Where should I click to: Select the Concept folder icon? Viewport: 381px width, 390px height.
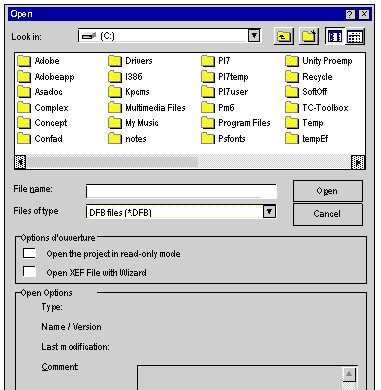tap(24, 123)
